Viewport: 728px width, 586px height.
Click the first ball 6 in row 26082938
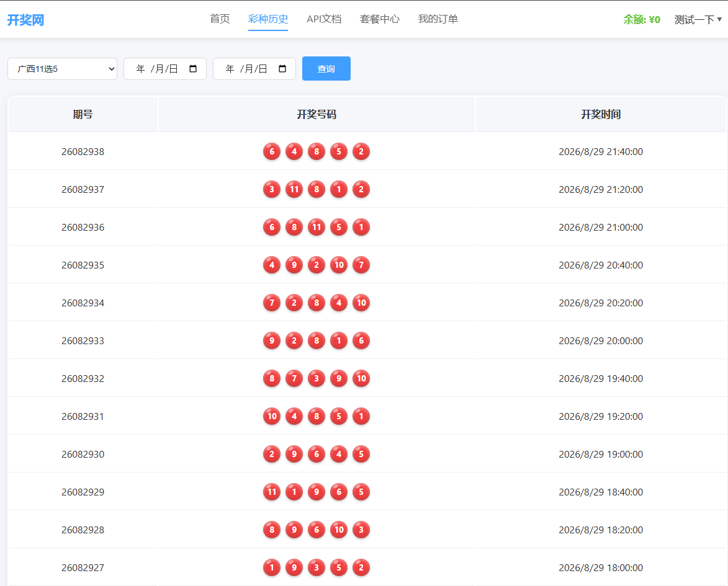tap(272, 151)
